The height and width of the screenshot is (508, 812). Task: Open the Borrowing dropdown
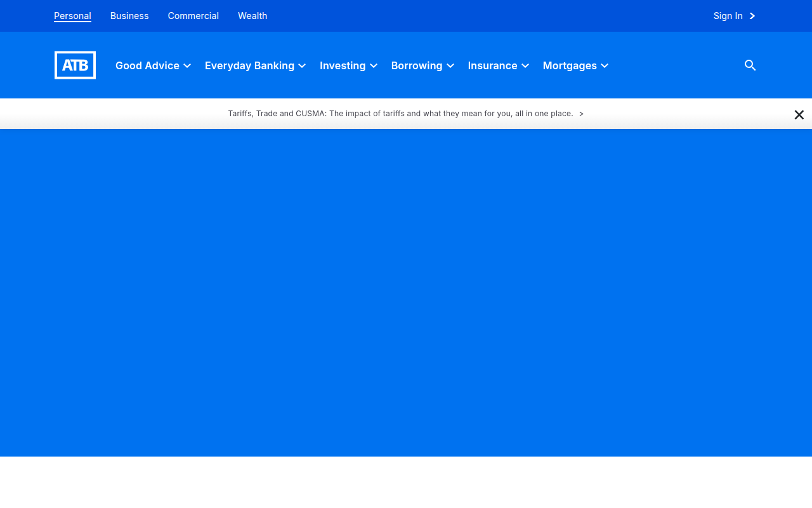click(422, 65)
